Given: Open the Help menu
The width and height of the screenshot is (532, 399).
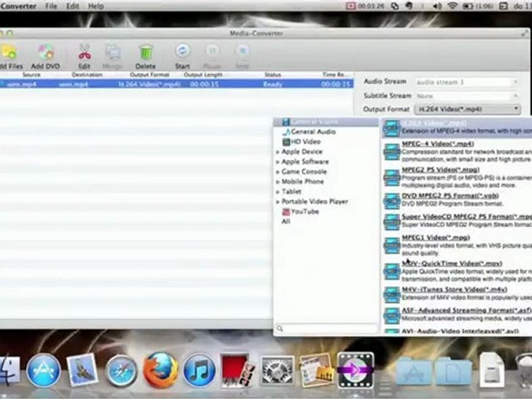Looking at the screenshot, I should pos(96,6).
